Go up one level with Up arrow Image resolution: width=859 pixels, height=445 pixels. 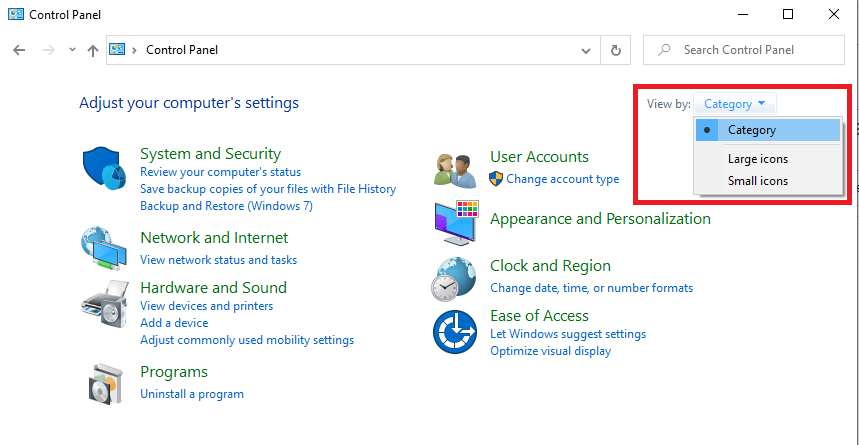tap(93, 50)
